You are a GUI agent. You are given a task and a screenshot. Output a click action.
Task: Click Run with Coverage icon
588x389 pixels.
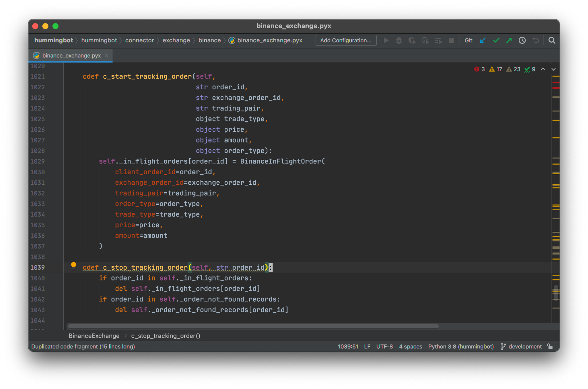tap(412, 40)
